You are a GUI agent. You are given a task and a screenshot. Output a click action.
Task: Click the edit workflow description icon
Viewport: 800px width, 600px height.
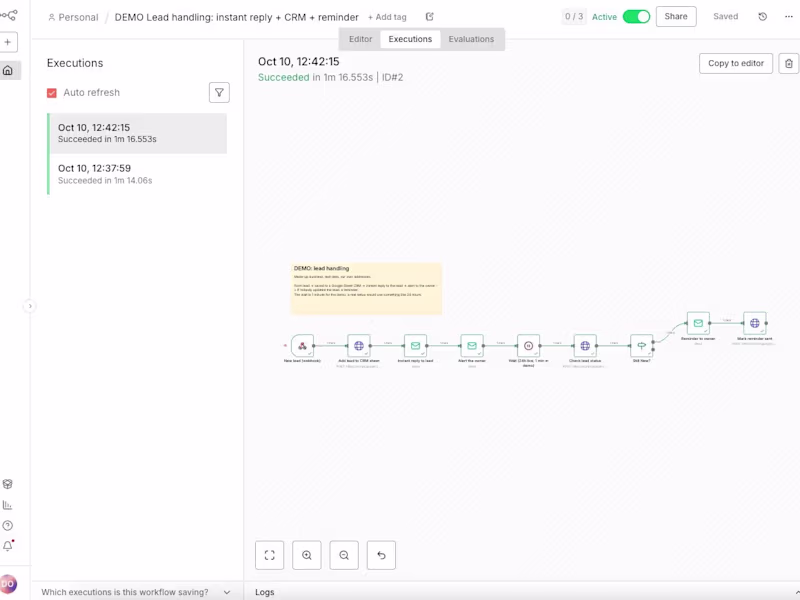tap(430, 17)
